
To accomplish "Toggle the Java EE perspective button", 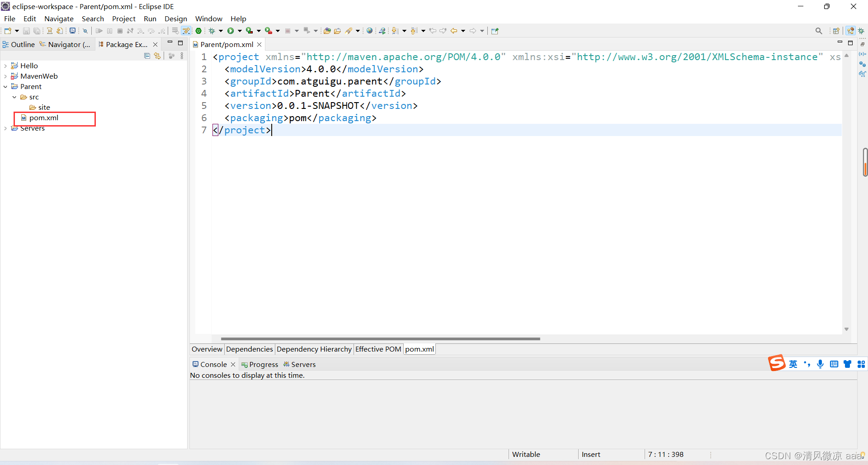I will point(851,31).
